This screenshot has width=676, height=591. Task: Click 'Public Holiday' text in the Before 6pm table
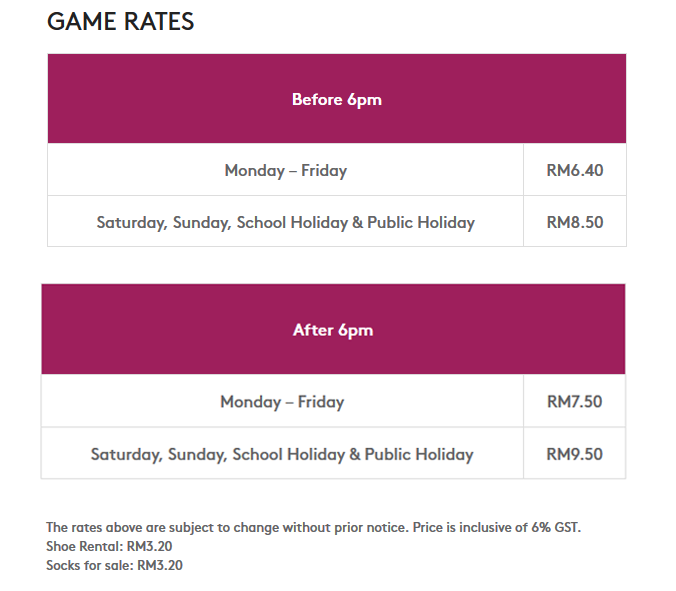(x=421, y=222)
